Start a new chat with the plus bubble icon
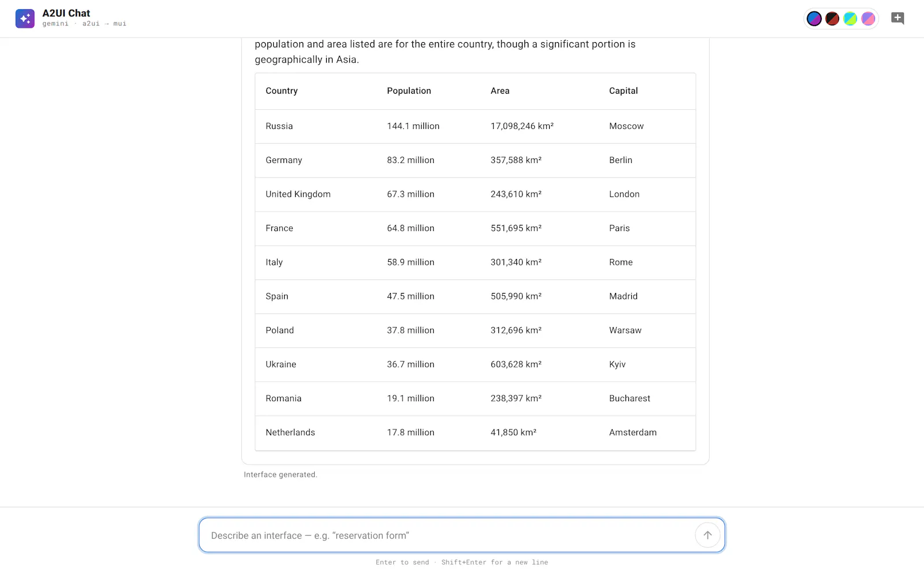 coord(897,18)
